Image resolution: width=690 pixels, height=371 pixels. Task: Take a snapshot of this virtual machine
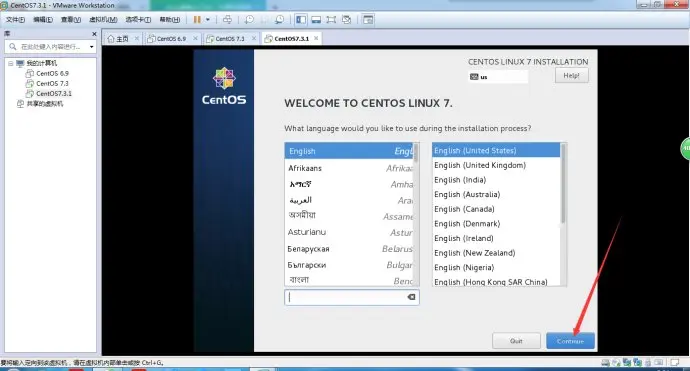point(249,19)
